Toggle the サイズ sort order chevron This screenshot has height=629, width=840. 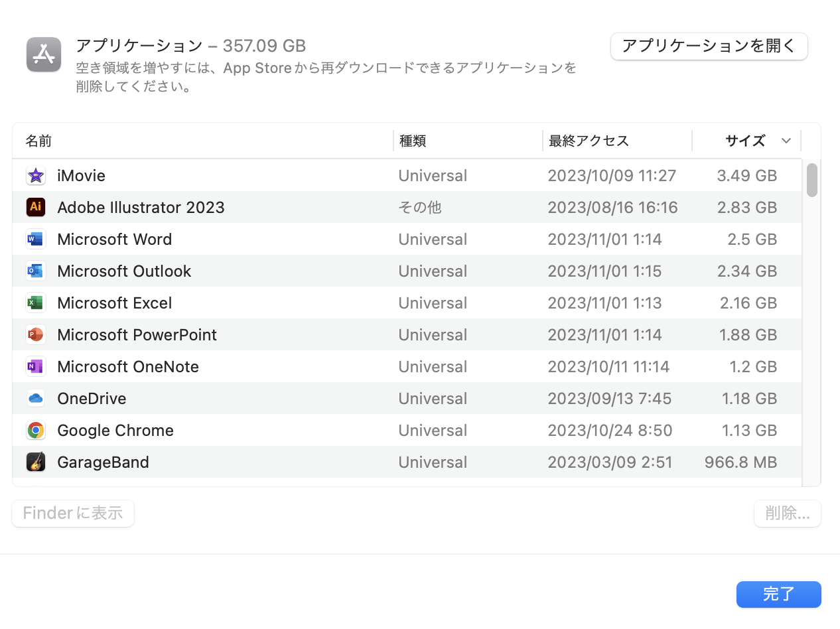pos(786,141)
